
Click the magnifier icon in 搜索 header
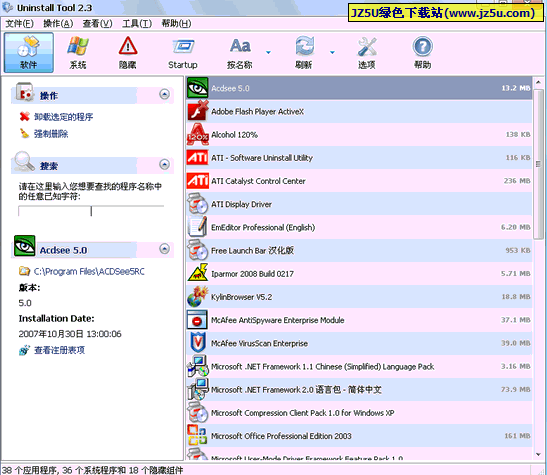coord(24,162)
